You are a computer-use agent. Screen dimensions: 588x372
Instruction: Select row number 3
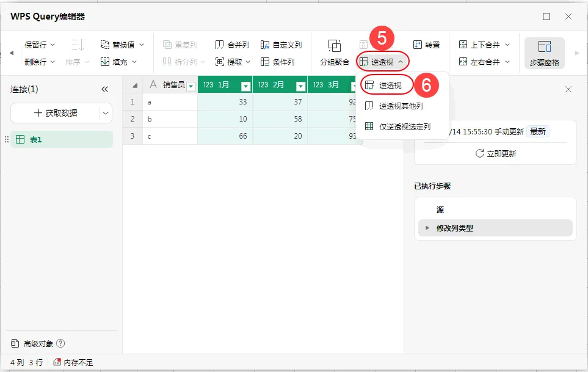[x=132, y=136]
